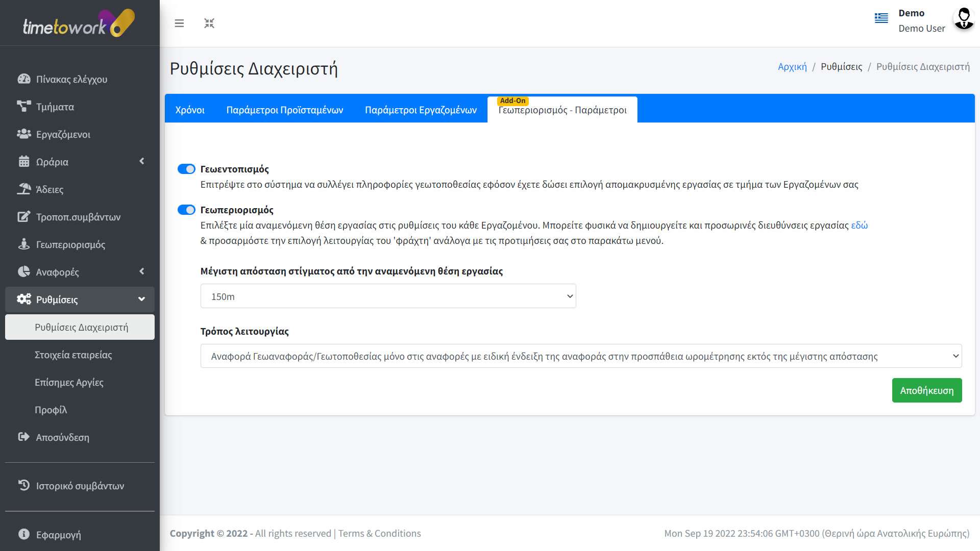Open Στοιχεία εταιρείας in the sidebar
980x551 pixels.
73,355
